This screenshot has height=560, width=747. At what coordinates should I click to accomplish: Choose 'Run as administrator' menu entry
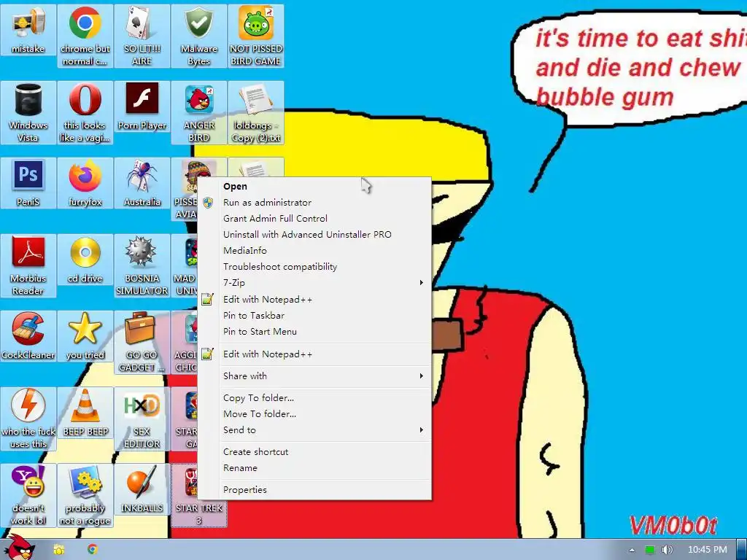[314, 203]
